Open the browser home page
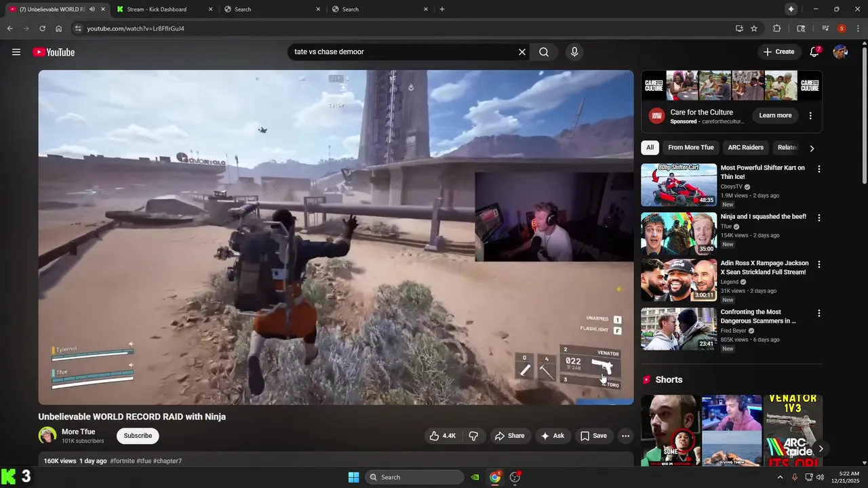The image size is (868, 488). coord(59,28)
